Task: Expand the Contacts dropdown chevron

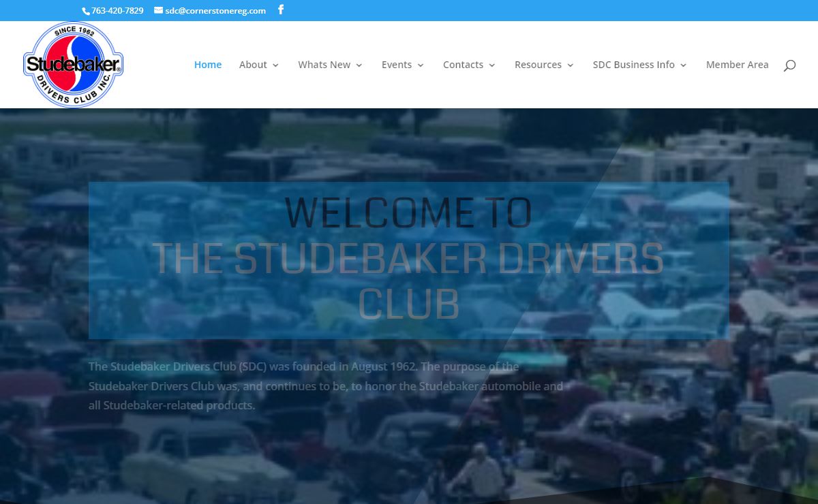Action: click(x=492, y=65)
